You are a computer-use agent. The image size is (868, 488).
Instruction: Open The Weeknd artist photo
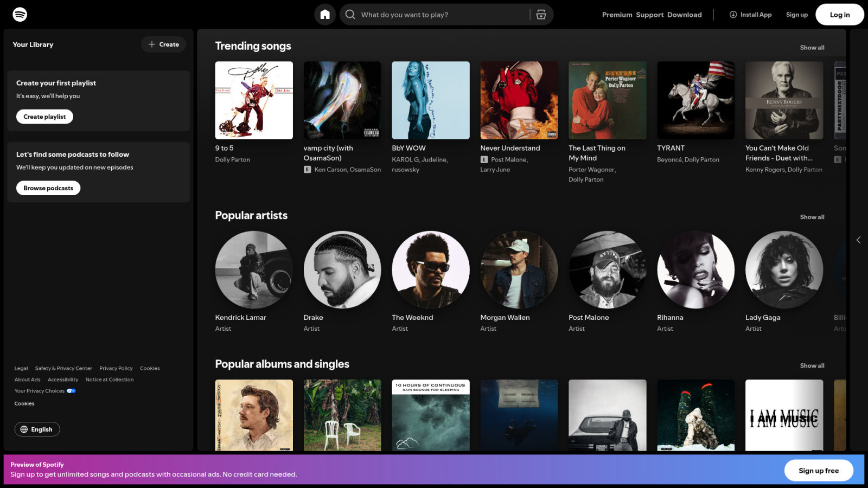pos(431,270)
